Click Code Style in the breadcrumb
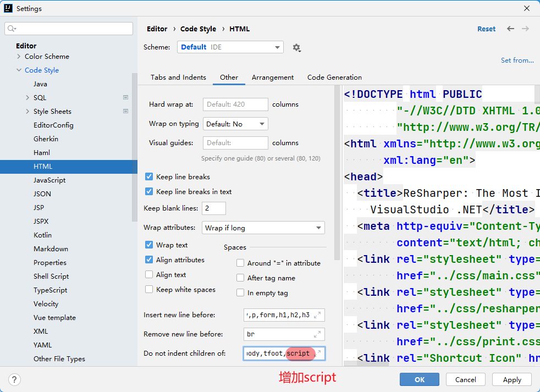The image size is (540, 392). tap(198, 29)
